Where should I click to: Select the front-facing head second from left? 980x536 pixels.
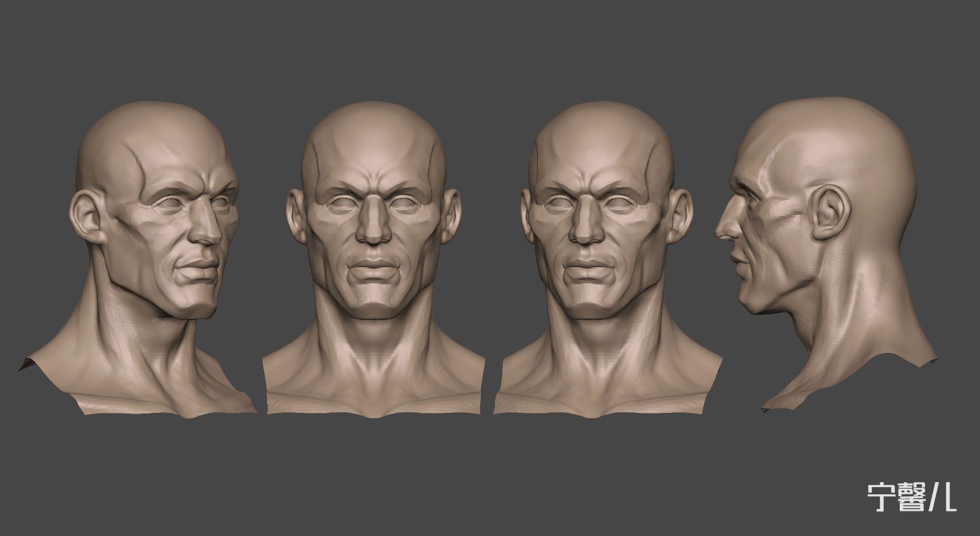374,260
